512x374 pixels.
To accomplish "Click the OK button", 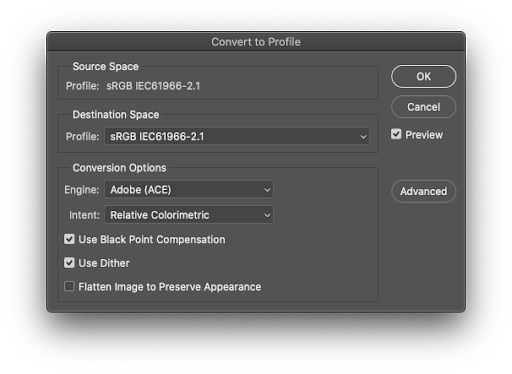I will (423, 77).
